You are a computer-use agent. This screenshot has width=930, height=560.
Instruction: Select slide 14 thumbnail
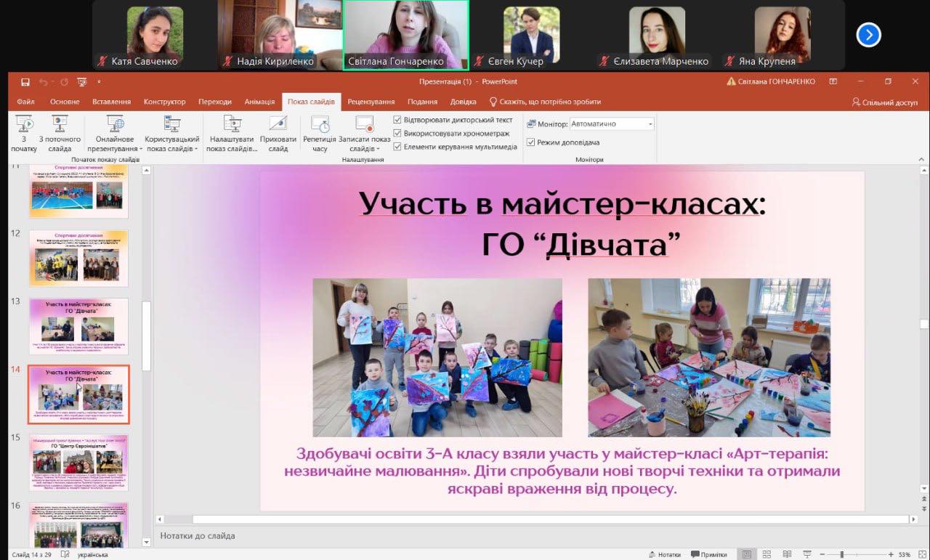78,394
